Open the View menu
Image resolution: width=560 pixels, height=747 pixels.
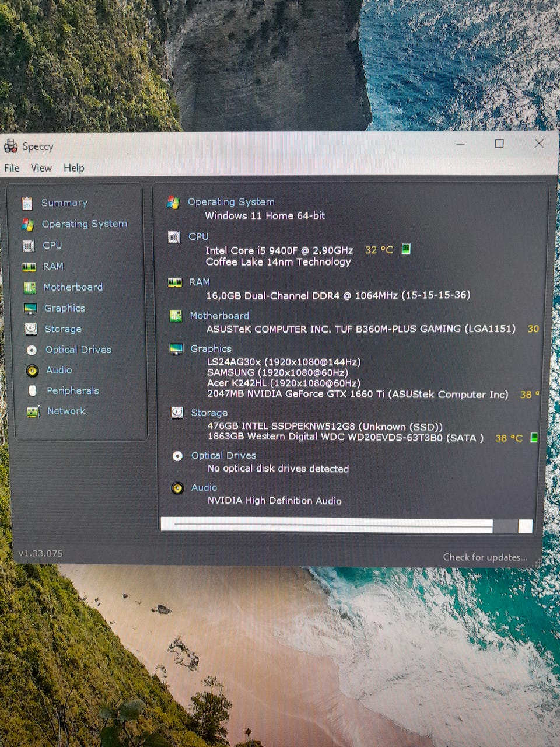41,168
